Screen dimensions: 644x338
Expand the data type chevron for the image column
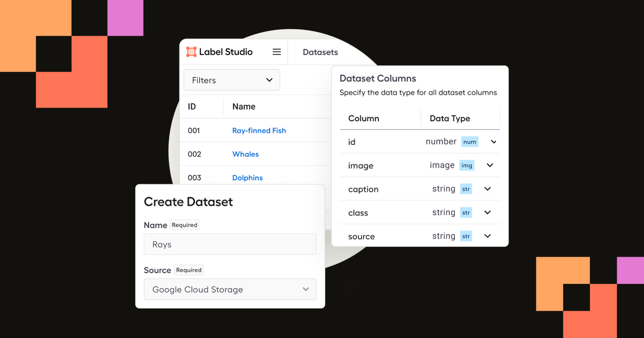(x=490, y=165)
